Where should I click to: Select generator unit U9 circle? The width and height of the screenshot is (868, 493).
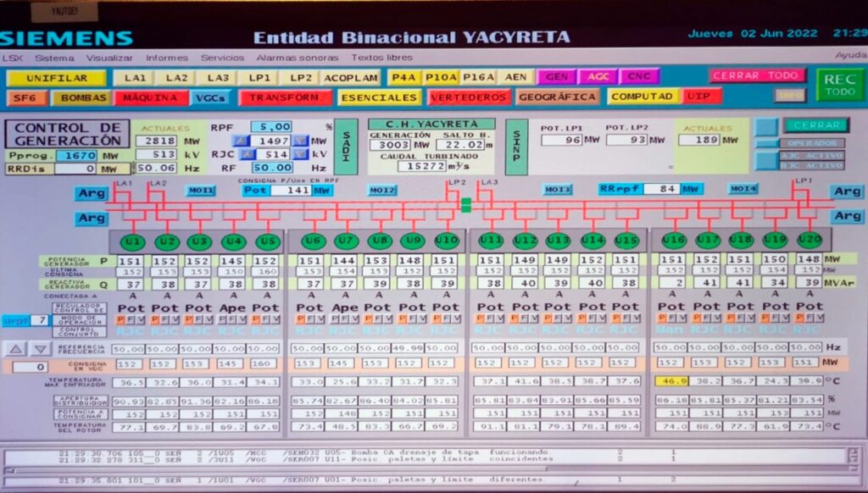coord(413,241)
